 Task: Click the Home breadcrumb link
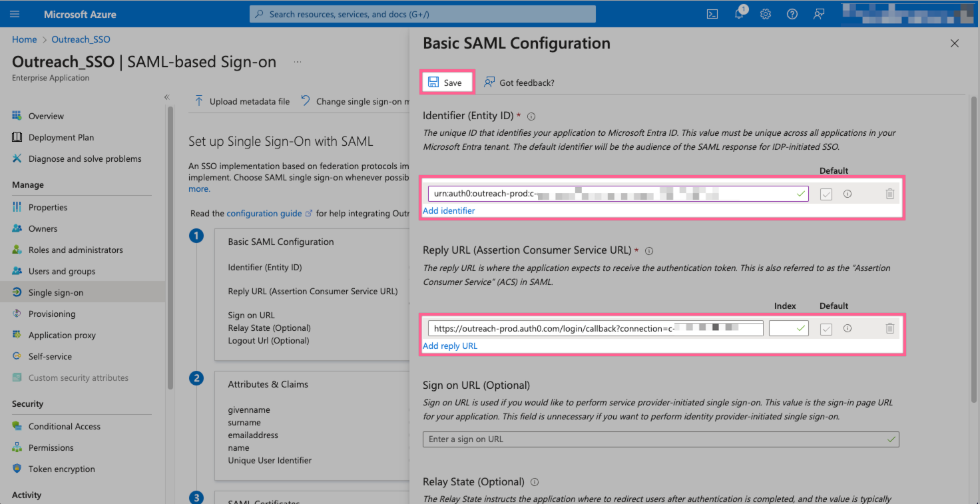(24, 39)
